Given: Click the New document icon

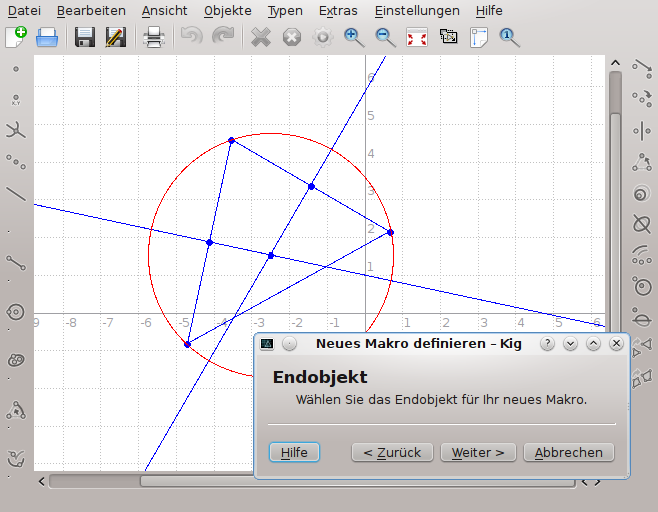Looking at the screenshot, I should coord(16,37).
